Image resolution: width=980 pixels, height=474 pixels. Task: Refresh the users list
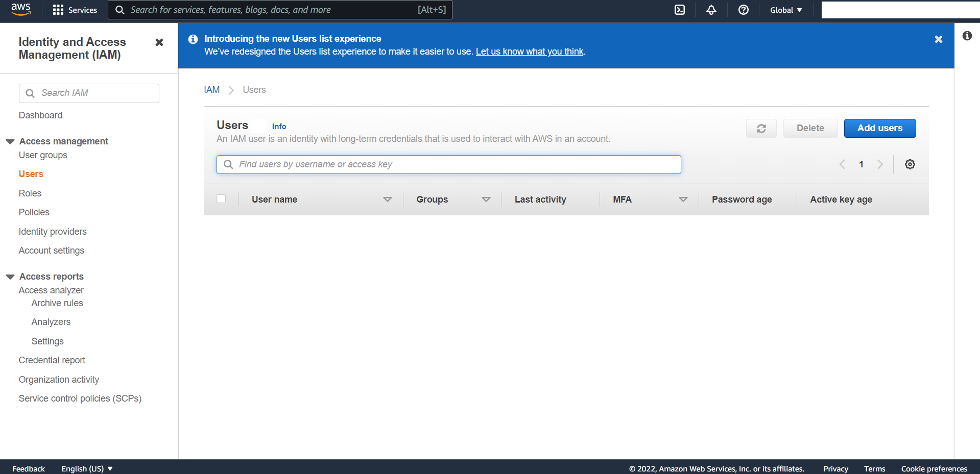click(761, 128)
